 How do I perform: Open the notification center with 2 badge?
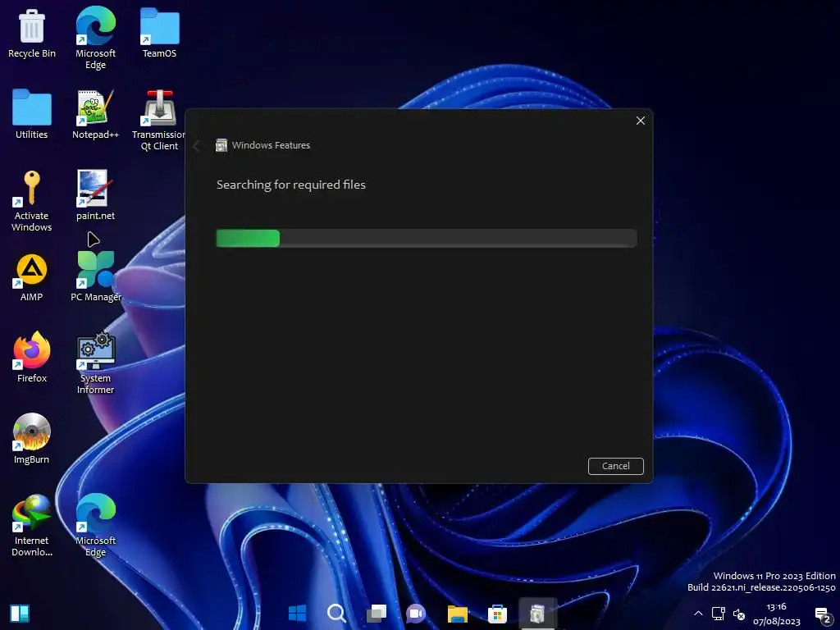tap(823, 615)
